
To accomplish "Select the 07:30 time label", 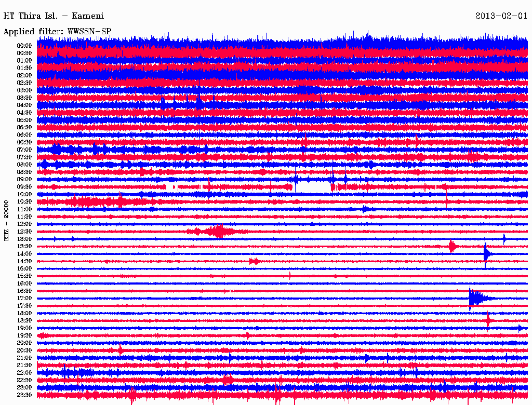I will point(24,157).
